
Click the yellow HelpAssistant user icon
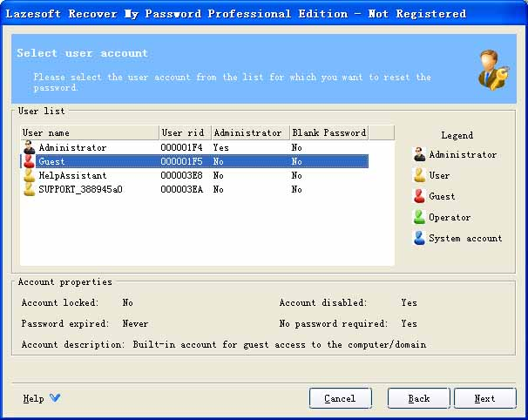pyautogui.click(x=30, y=175)
